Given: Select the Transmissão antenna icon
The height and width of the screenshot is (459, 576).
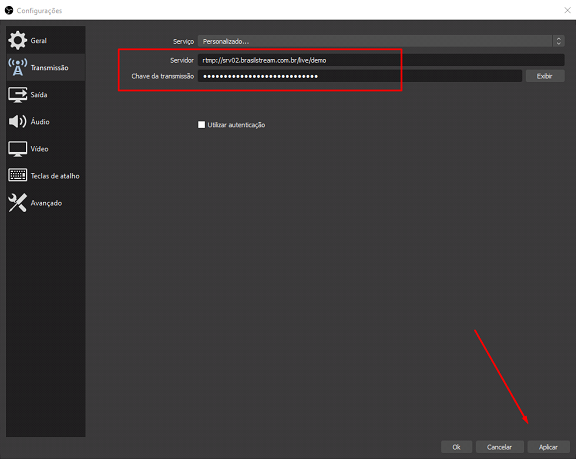Looking at the screenshot, I should 17,68.
